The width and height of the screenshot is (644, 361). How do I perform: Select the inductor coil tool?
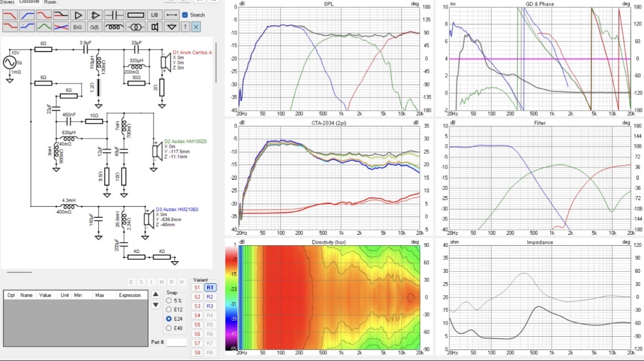tap(114, 27)
